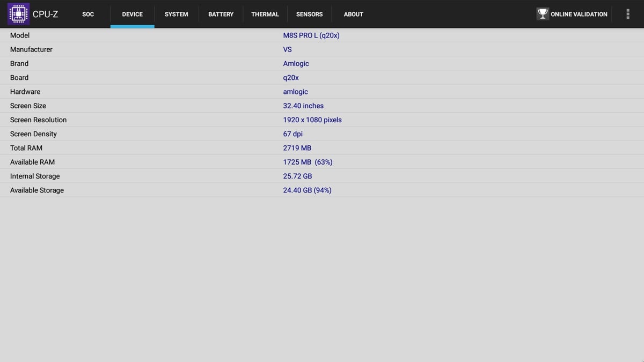Tap the Hardware row showing amlogic
Viewport: 644px width, 362px height.
pyautogui.click(x=295, y=92)
